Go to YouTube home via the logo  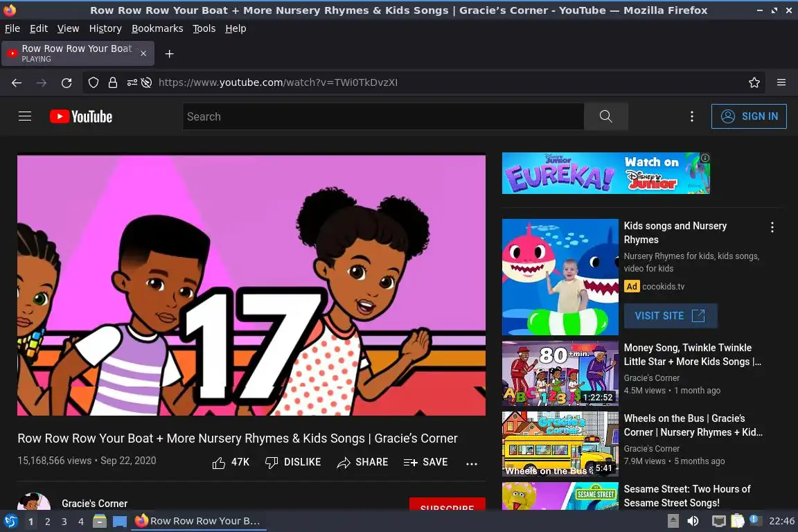[x=81, y=116]
